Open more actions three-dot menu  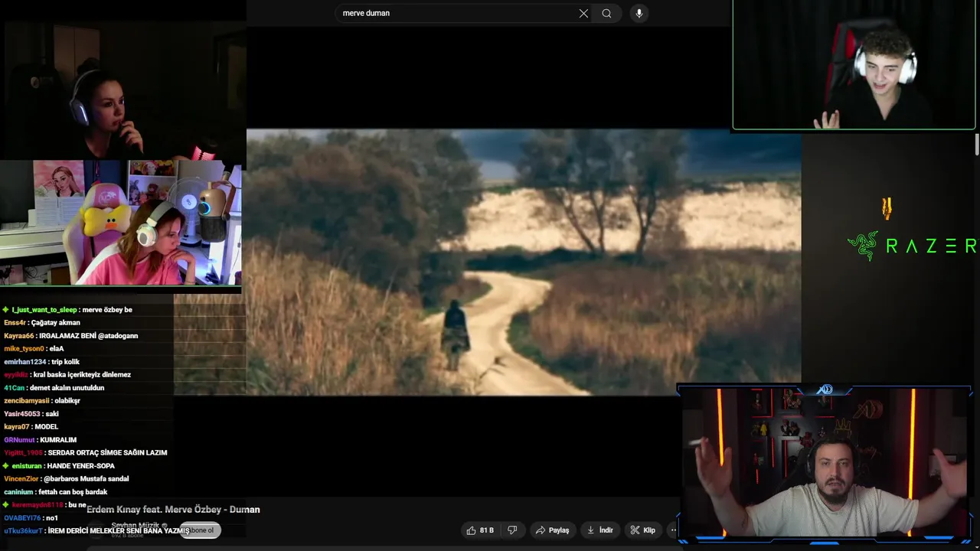coord(673,530)
